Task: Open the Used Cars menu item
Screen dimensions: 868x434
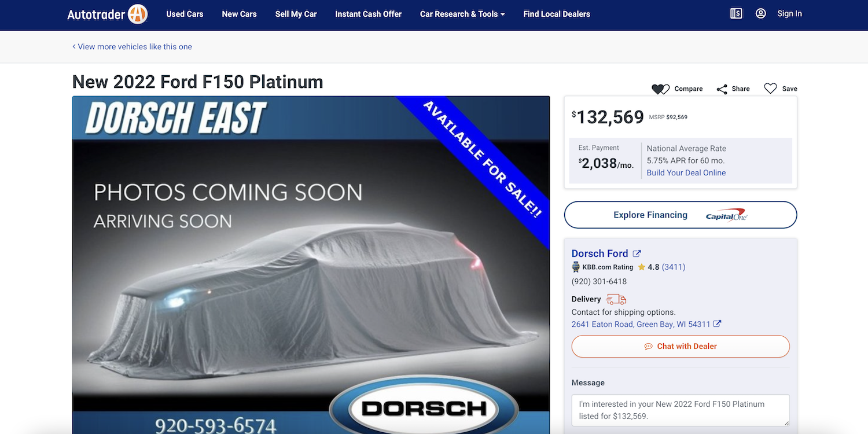Action: coord(185,14)
